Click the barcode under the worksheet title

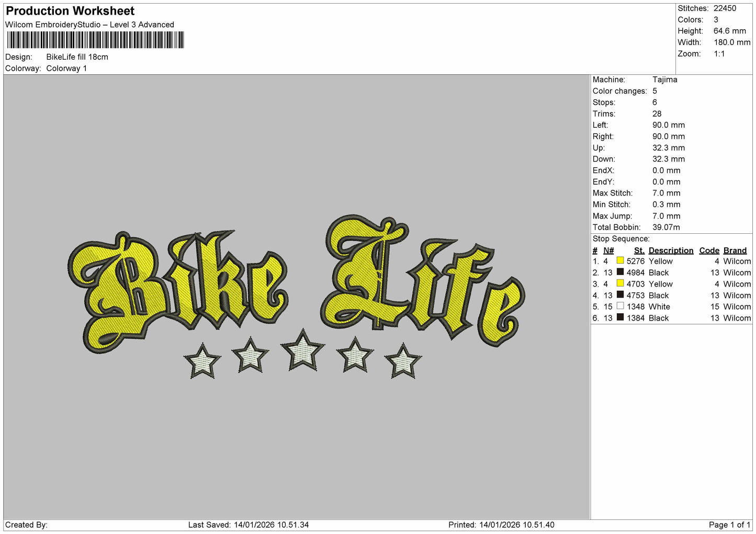click(x=95, y=40)
